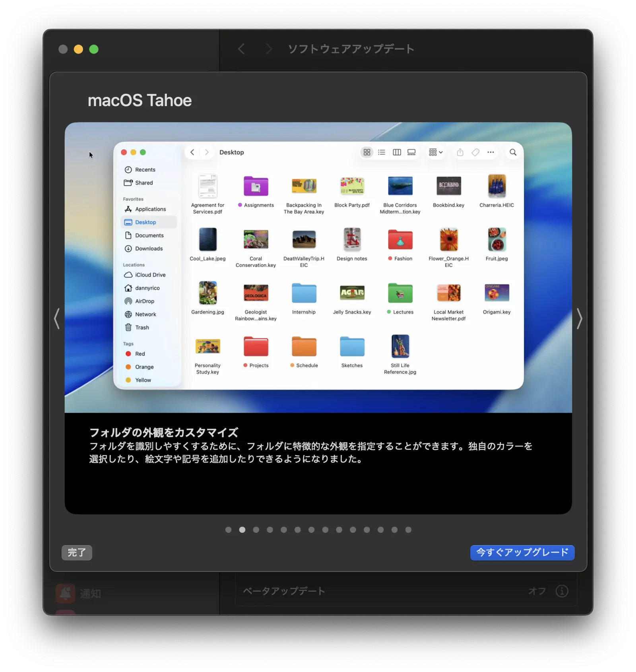This screenshot has height=672, width=636.
Task: Select the red Fashion folder
Action: [400, 240]
